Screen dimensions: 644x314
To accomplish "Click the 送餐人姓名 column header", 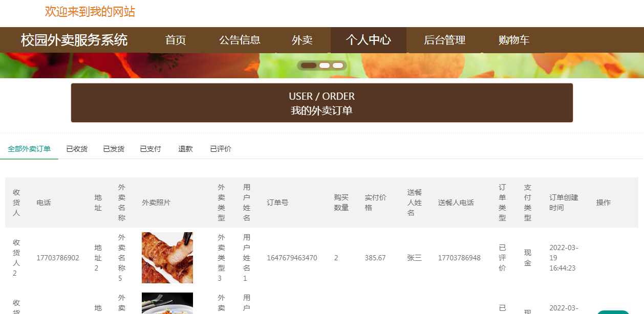I will [x=415, y=203].
